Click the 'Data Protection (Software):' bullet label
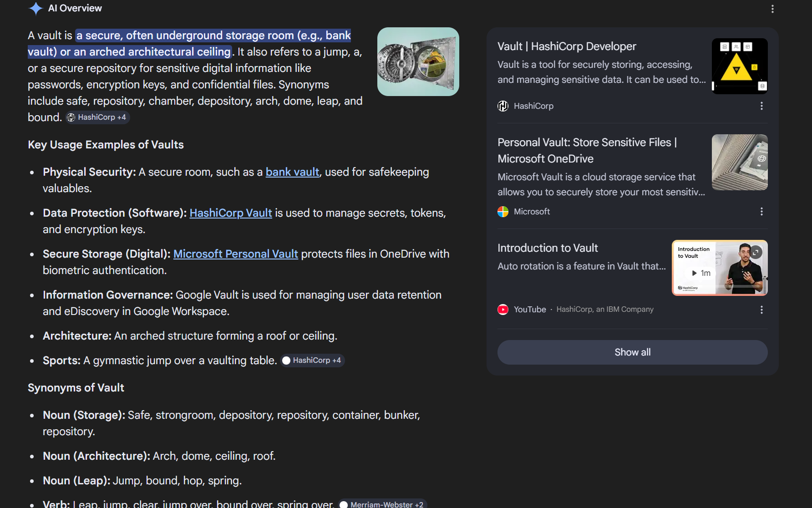The image size is (812, 508). pyautogui.click(x=115, y=213)
